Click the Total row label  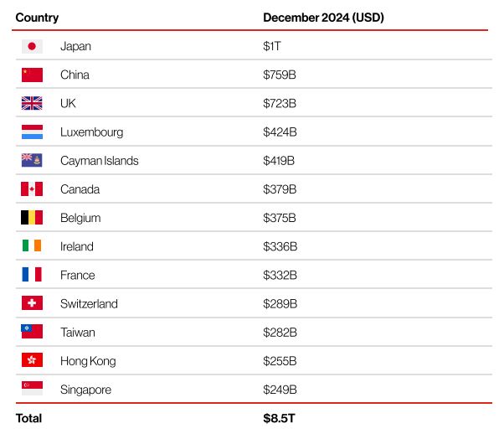pyautogui.click(x=28, y=418)
